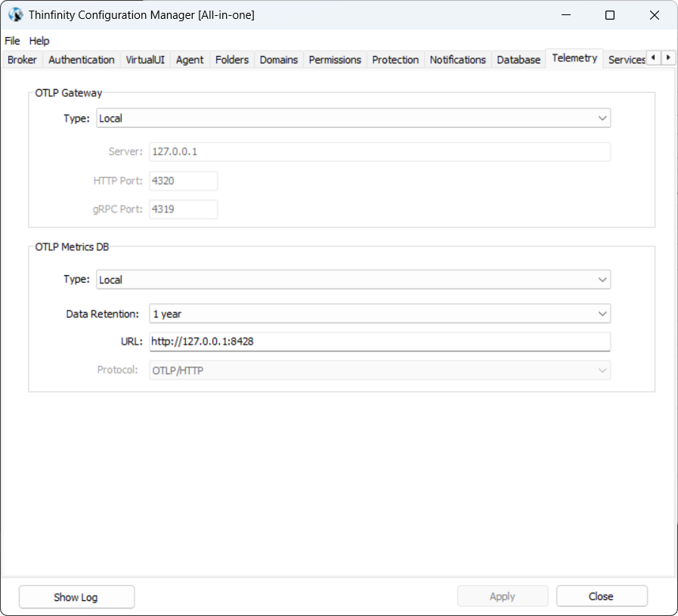The height and width of the screenshot is (616, 678).
Task: Open the File menu
Action: pyautogui.click(x=12, y=41)
